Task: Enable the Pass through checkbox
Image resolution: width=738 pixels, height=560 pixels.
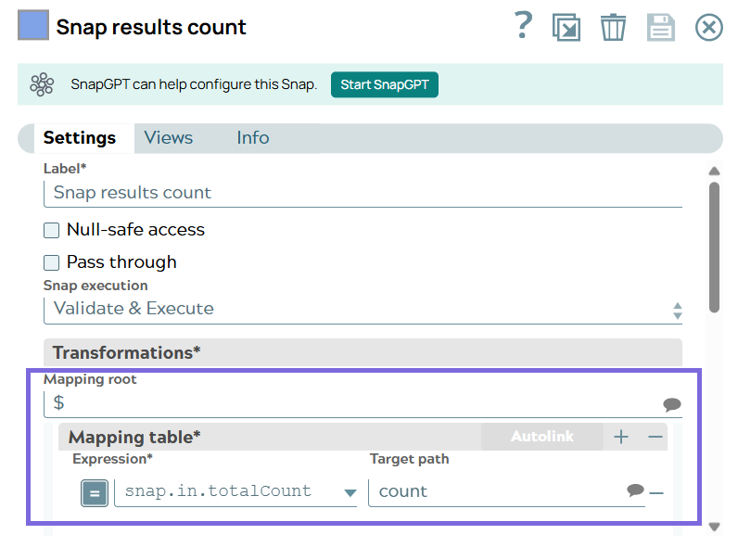Action: tap(52, 262)
